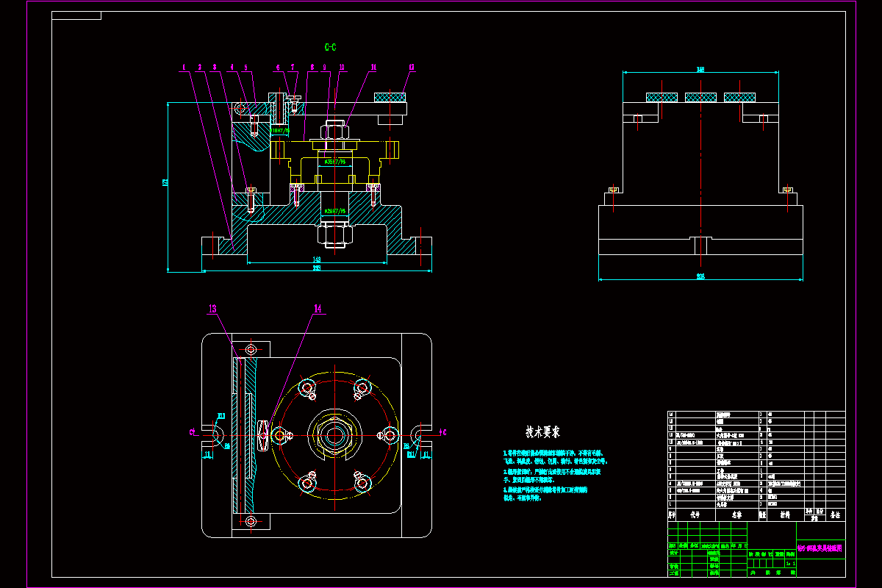The width and height of the screenshot is (882, 588).
Task: Click the R11 label at the left slot
Action: click(x=220, y=417)
